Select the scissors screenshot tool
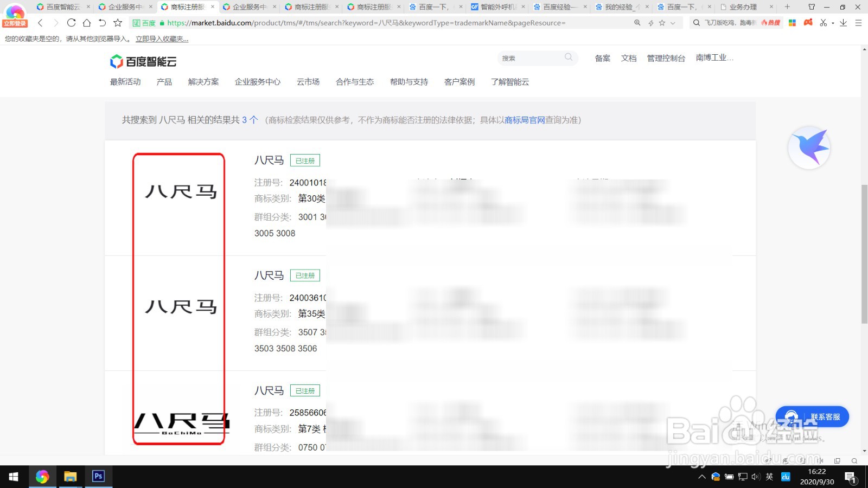The width and height of the screenshot is (868, 488). click(x=824, y=23)
